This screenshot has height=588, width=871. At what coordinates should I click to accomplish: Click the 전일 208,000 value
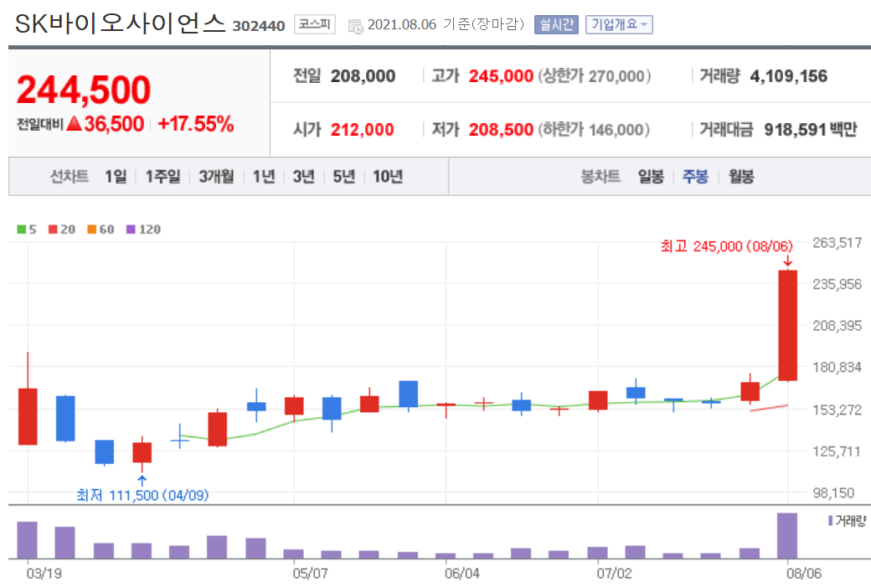363,75
